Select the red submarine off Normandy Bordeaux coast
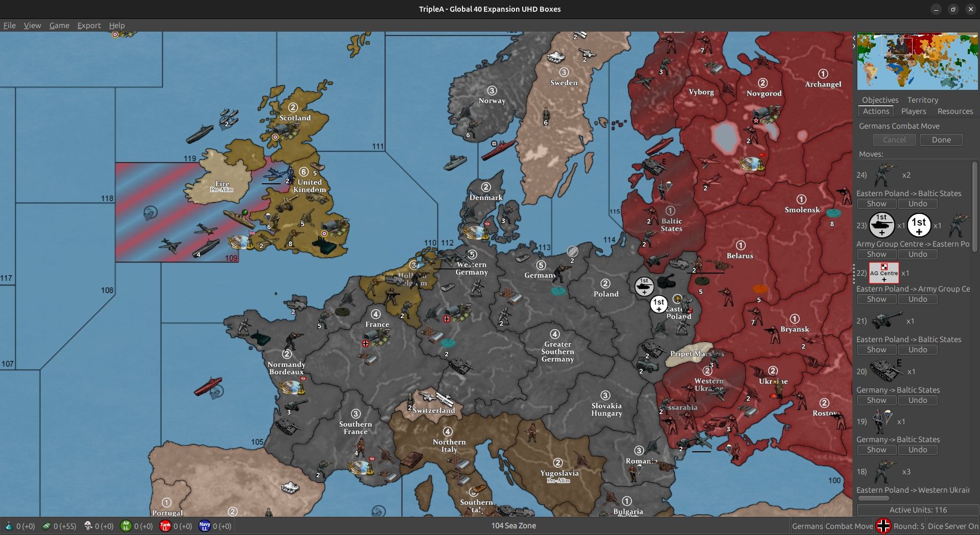The height and width of the screenshot is (535, 980). [x=208, y=386]
